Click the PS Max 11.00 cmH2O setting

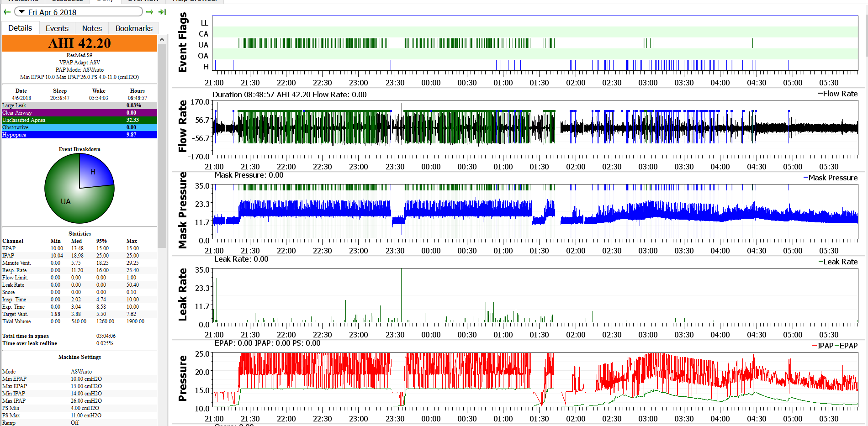coord(79,415)
